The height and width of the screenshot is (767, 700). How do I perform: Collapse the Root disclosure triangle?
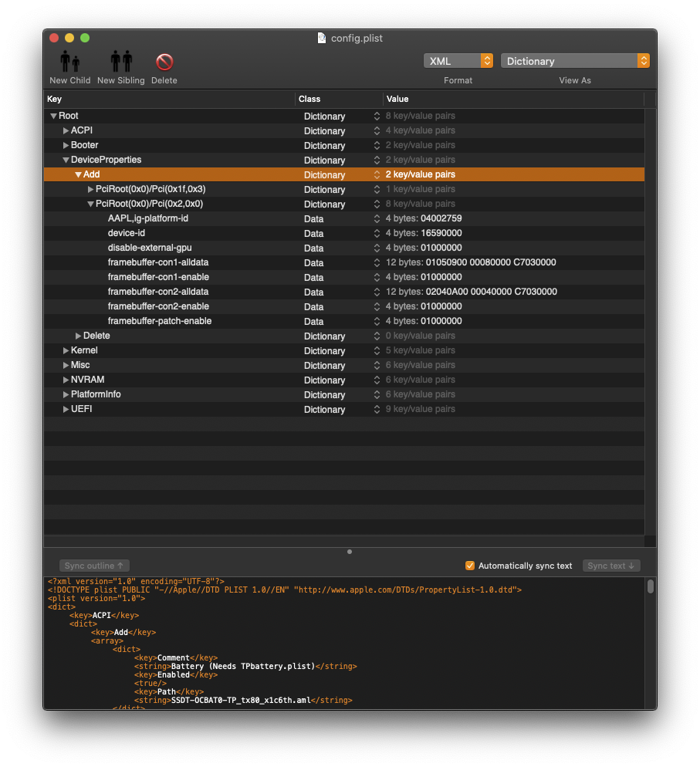54,117
